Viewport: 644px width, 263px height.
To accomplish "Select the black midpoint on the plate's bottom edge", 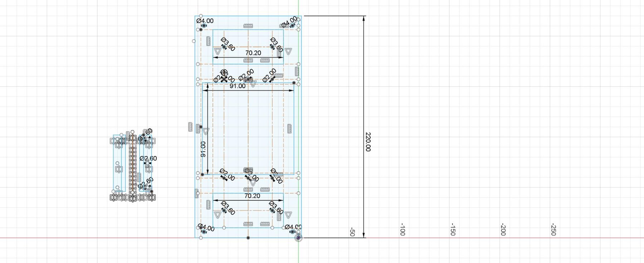I will (248, 238).
